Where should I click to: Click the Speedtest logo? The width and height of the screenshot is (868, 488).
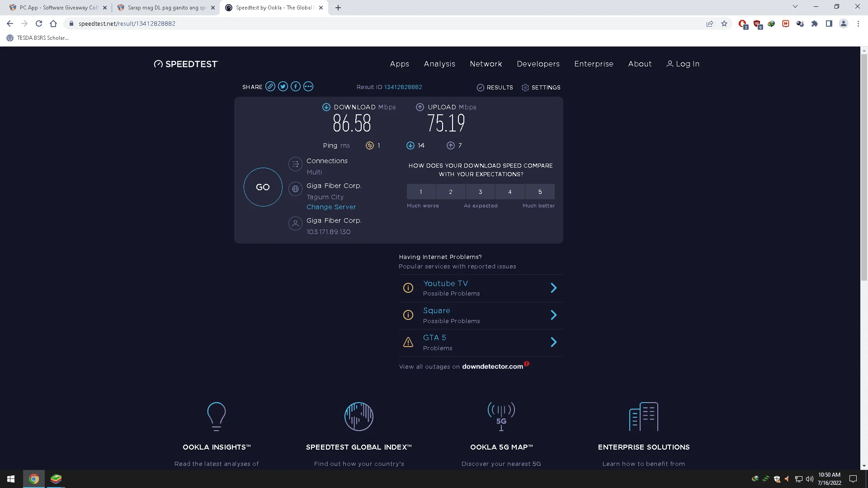point(186,64)
